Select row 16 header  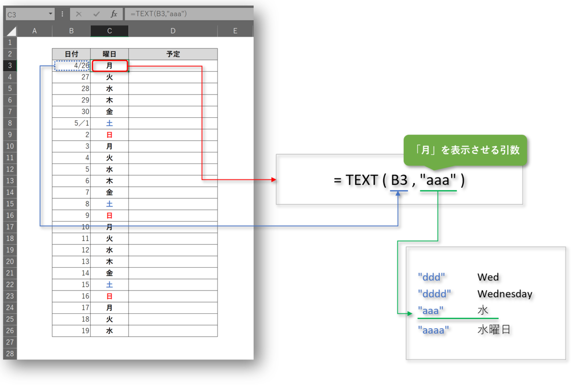click(x=10, y=215)
